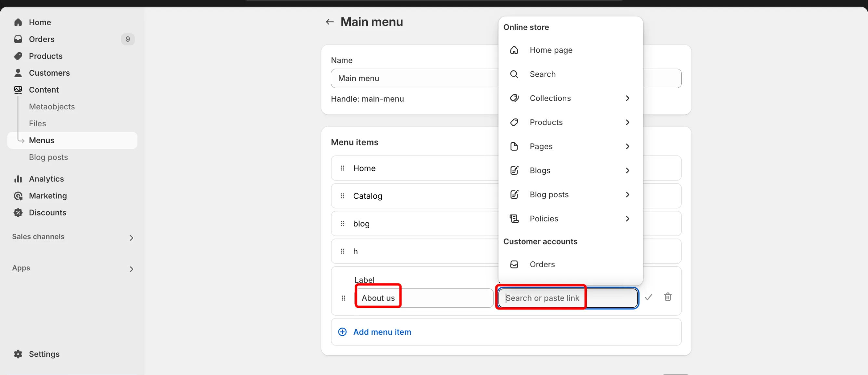
Task: Click Add menu item link
Action: [382, 332]
